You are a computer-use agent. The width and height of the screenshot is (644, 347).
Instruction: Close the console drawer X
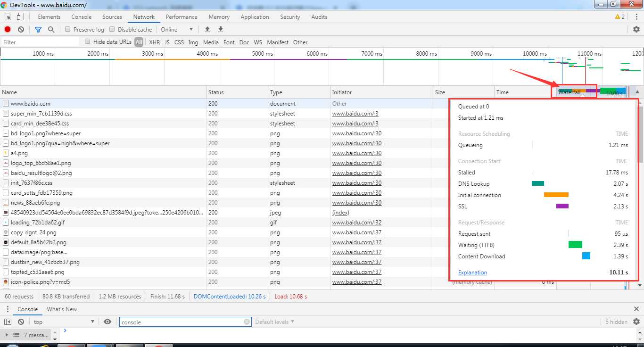coord(636,309)
